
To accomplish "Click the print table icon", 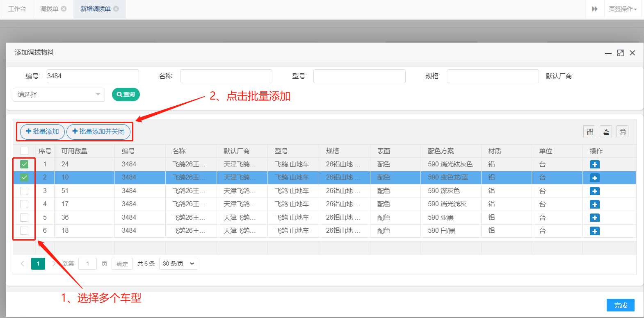I will tap(623, 132).
